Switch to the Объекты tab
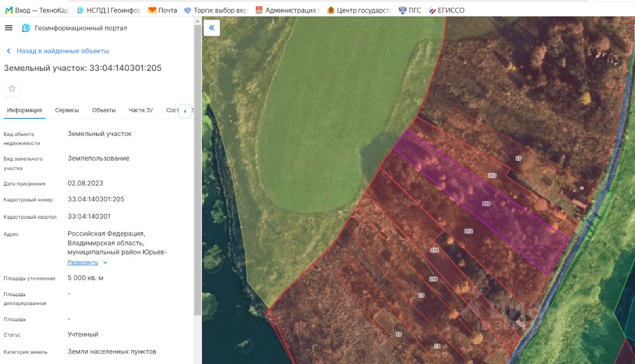Image resolution: width=635 pixels, height=364 pixels. pos(104,110)
